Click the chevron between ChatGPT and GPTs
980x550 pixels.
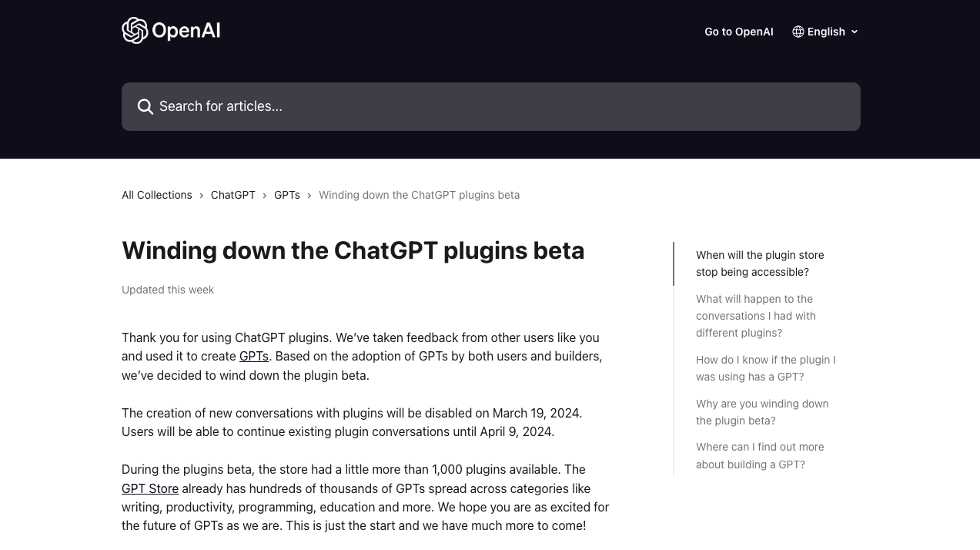coord(264,196)
